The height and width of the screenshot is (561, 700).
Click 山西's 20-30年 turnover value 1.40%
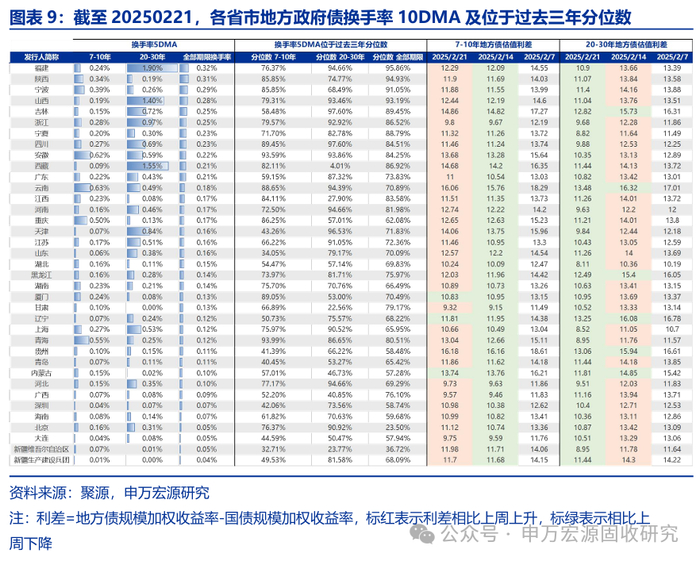coord(152,101)
